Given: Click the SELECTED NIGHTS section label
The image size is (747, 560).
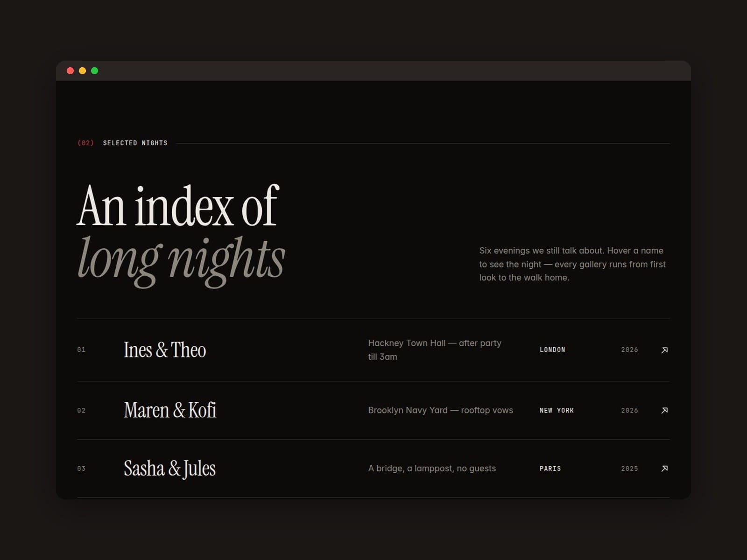Looking at the screenshot, I should (135, 143).
